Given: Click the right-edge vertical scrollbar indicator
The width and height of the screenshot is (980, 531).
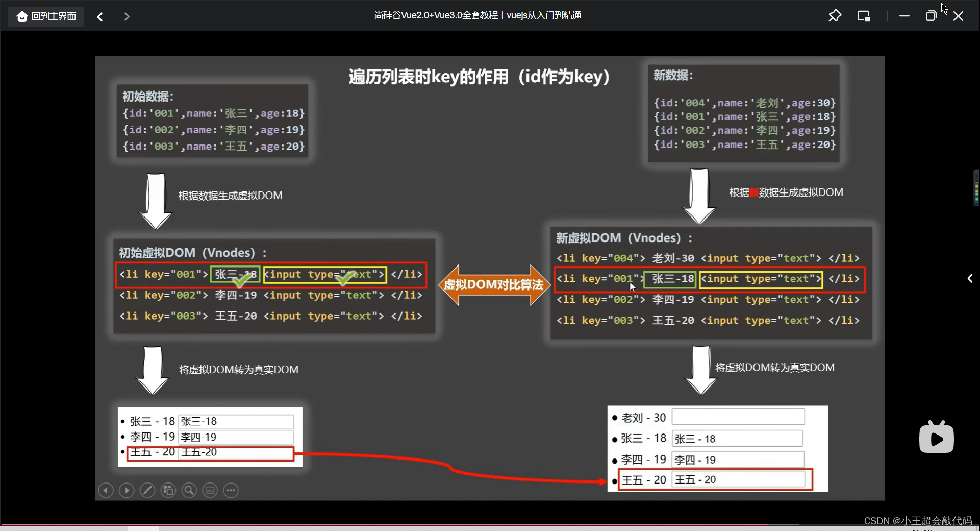Looking at the screenshot, I should click(976, 189).
